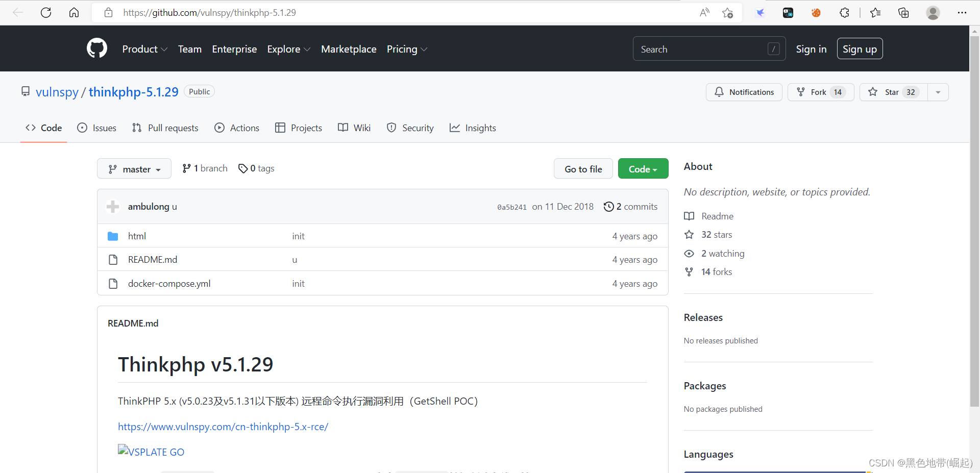
Task: Open the master branch dropdown
Action: [x=134, y=168]
